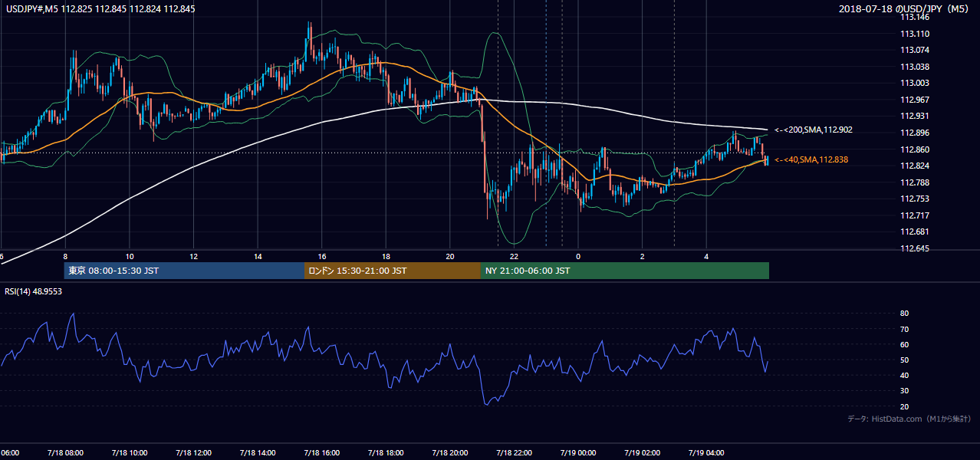Click the price axis label 112.645
Image resolution: width=980 pixels, height=460 pixels.
[914, 248]
